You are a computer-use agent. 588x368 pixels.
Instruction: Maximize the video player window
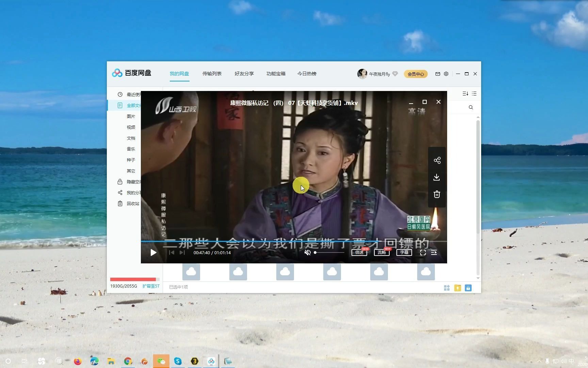[x=424, y=102]
